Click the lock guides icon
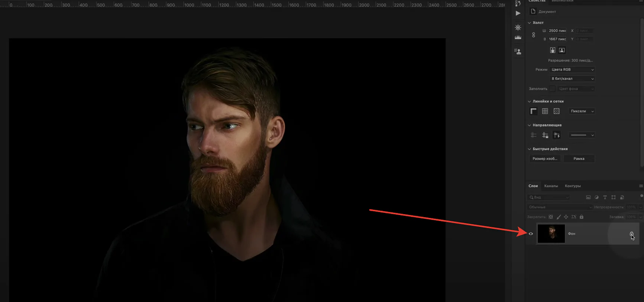The image size is (644, 302). [x=545, y=135]
